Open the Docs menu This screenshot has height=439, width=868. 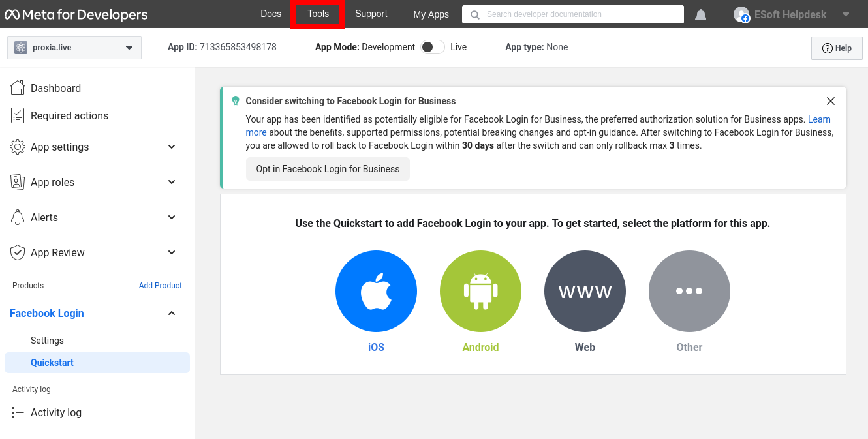tap(271, 14)
